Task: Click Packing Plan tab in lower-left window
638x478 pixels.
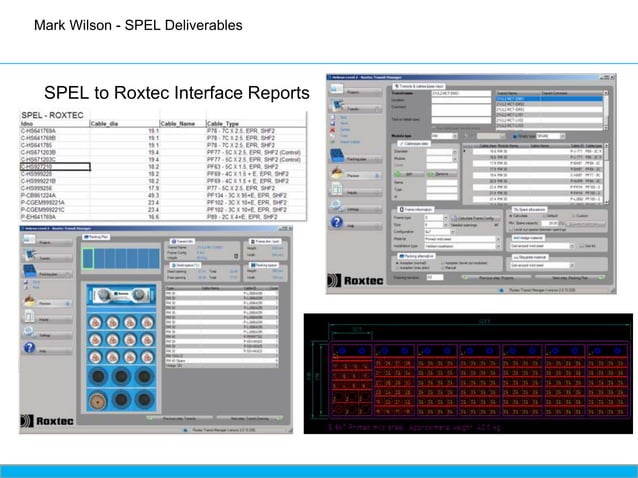Action: tap(96, 237)
